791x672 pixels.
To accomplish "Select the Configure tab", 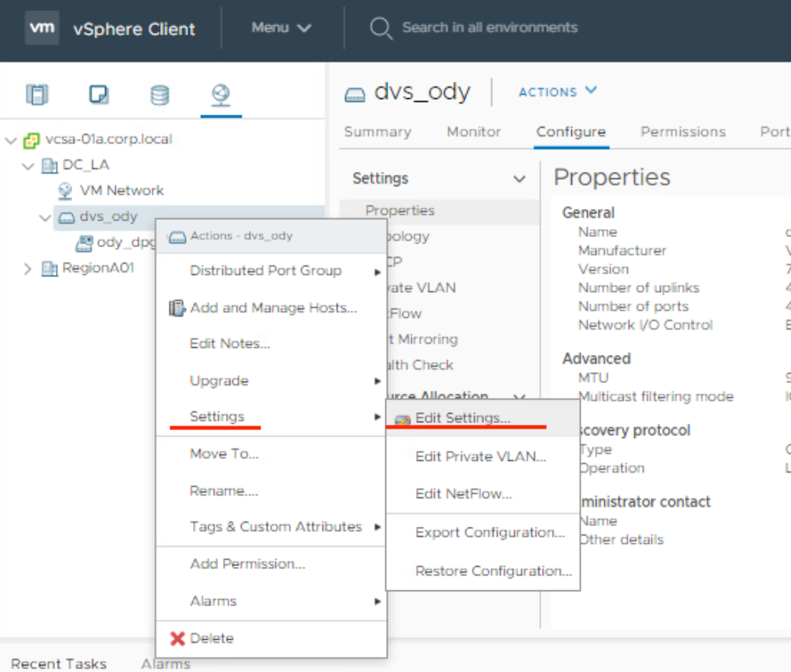I will point(571,132).
